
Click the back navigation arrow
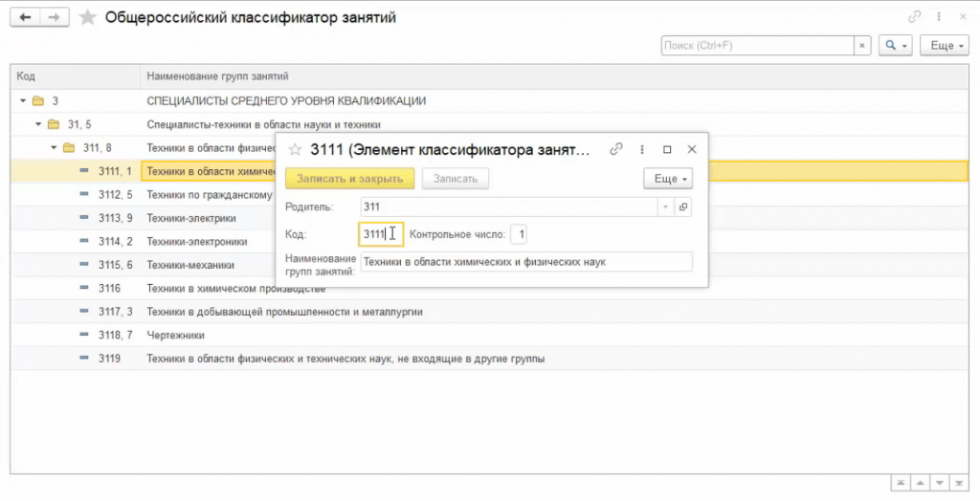25,18
